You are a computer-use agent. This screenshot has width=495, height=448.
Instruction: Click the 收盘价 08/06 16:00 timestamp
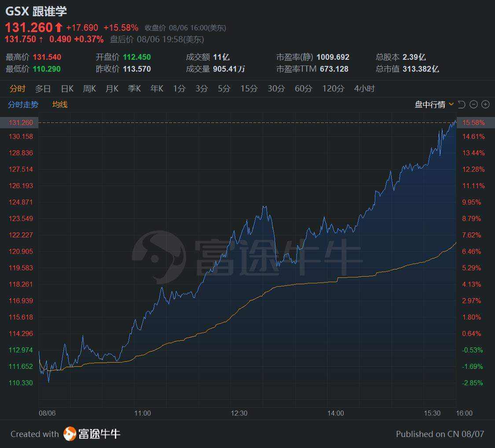pos(185,28)
